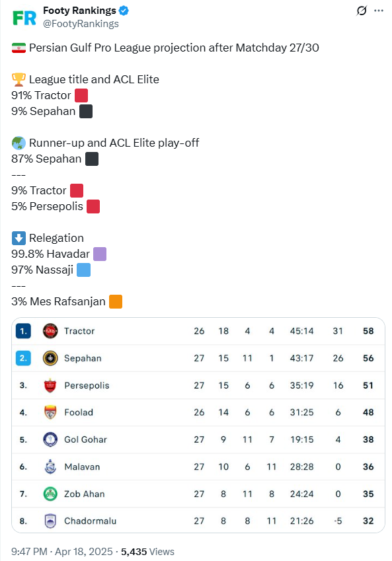Click the Chadormalu club crest

tap(50, 521)
